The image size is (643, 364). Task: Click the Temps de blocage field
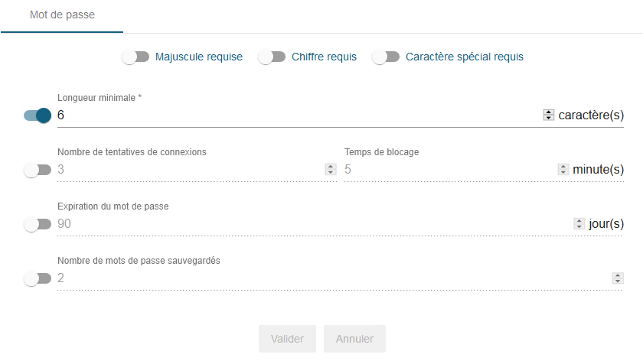point(444,170)
